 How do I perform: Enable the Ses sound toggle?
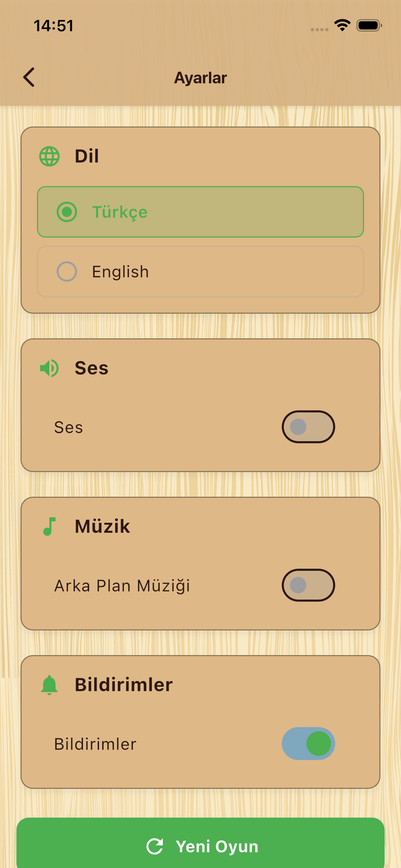pyautogui.click(x=308, y=427)
